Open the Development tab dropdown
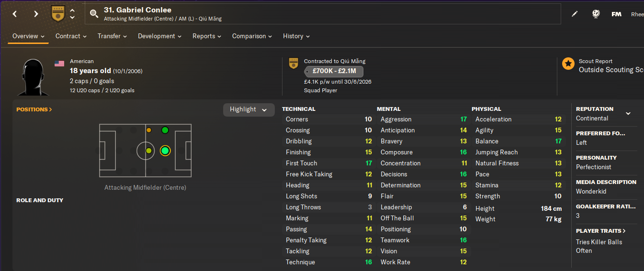 coord(159,36)
